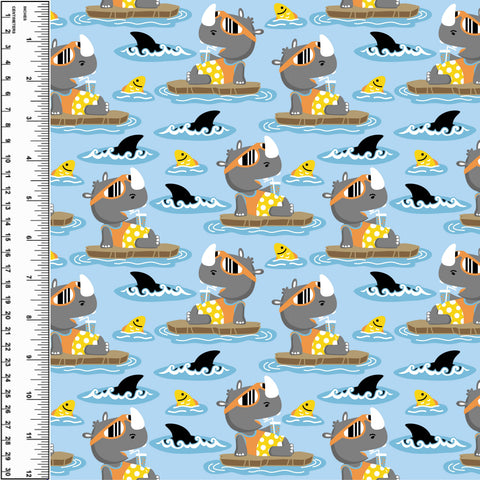
Task: Click the 15 centimeter ruler mark
Action: (x=8, y=237)
